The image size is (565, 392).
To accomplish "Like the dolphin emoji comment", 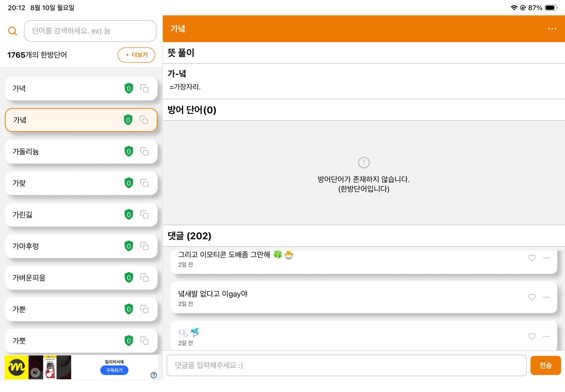I will point(532,336).
